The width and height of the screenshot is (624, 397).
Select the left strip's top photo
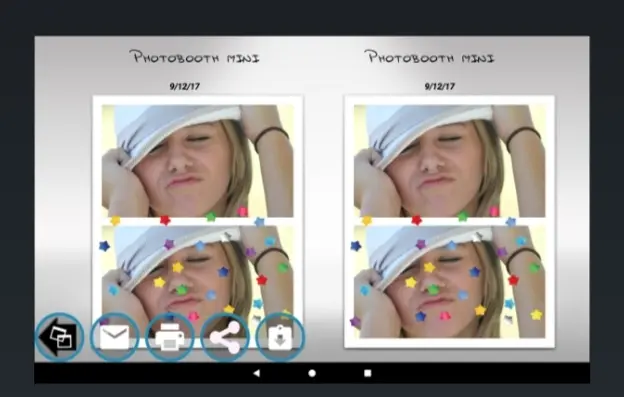(x=197, y=161)
